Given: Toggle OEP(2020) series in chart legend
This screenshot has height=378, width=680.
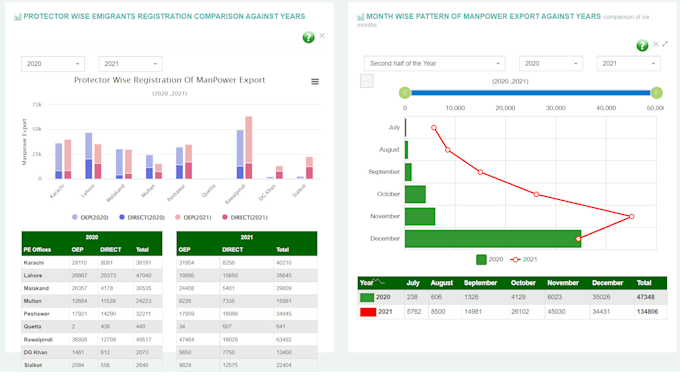Looking at the screenshot, I should (90, 217).
